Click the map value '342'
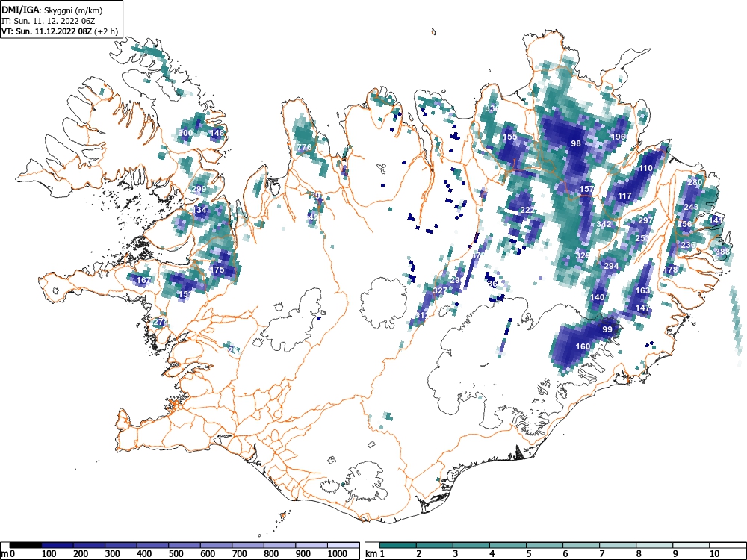The width and height of the screenshot is (747, 560). (x=604, y=224)
